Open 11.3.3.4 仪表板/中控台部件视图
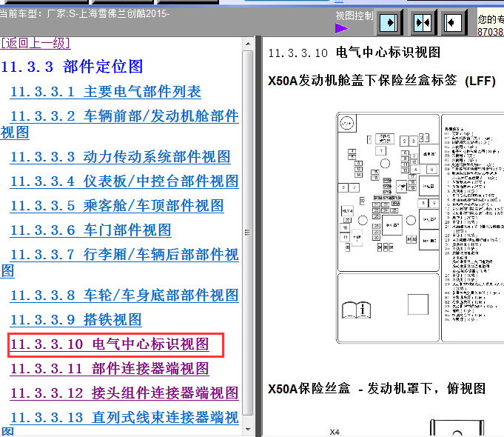 (124, 181)
